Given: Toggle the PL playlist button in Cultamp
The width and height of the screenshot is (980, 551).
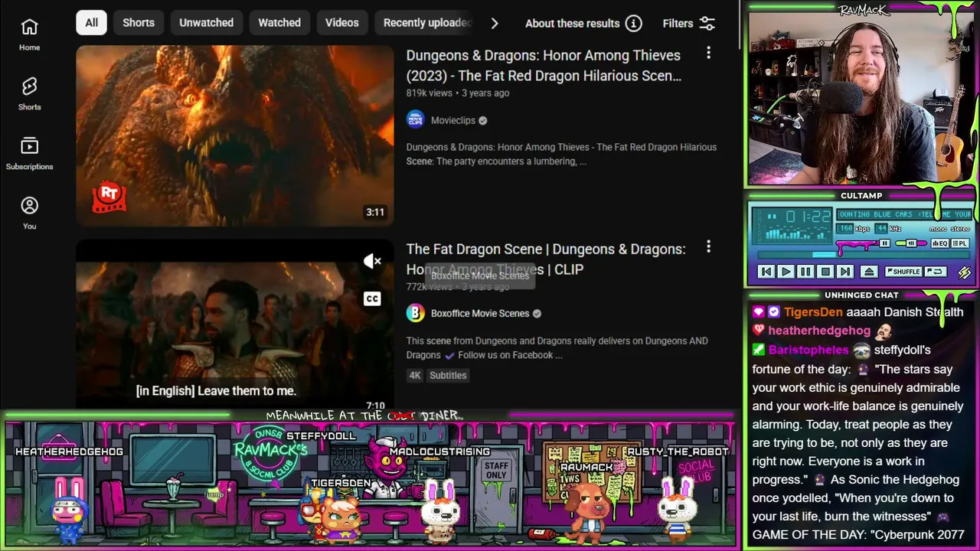Looking at the screenshot, I should pyautogui.click(x=959, y=243).
